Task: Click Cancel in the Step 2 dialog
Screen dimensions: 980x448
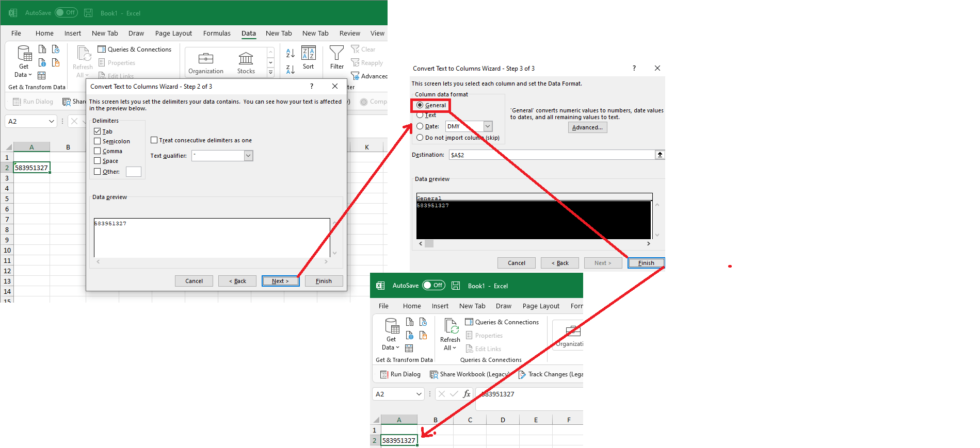Action: click(194, 281)
